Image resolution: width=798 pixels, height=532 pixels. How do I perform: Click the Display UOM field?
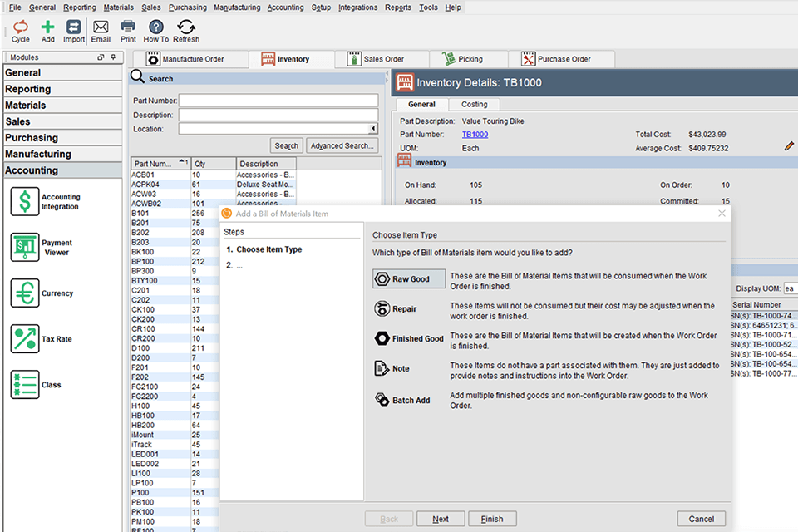(x=791, y=288)
